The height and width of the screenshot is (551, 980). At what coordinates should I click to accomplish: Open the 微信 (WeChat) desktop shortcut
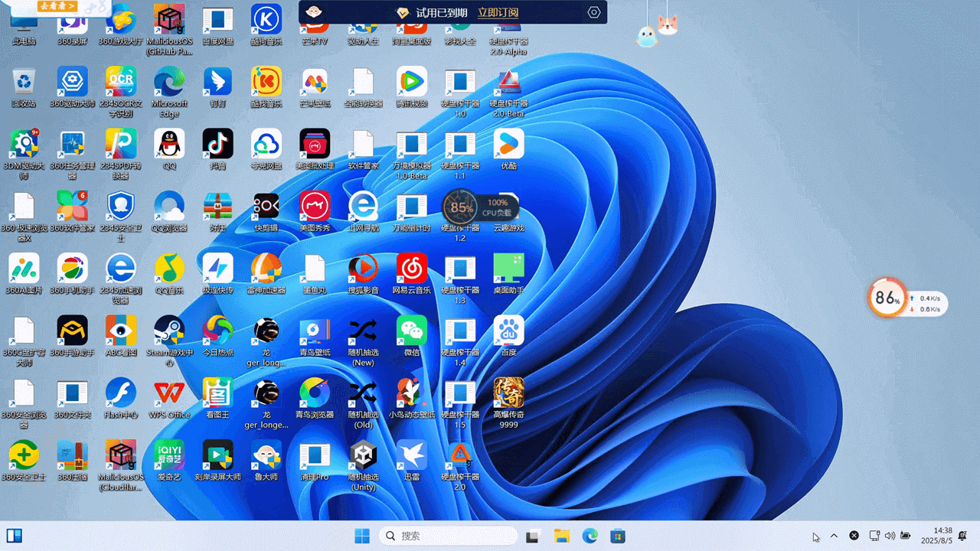[412, 331]
